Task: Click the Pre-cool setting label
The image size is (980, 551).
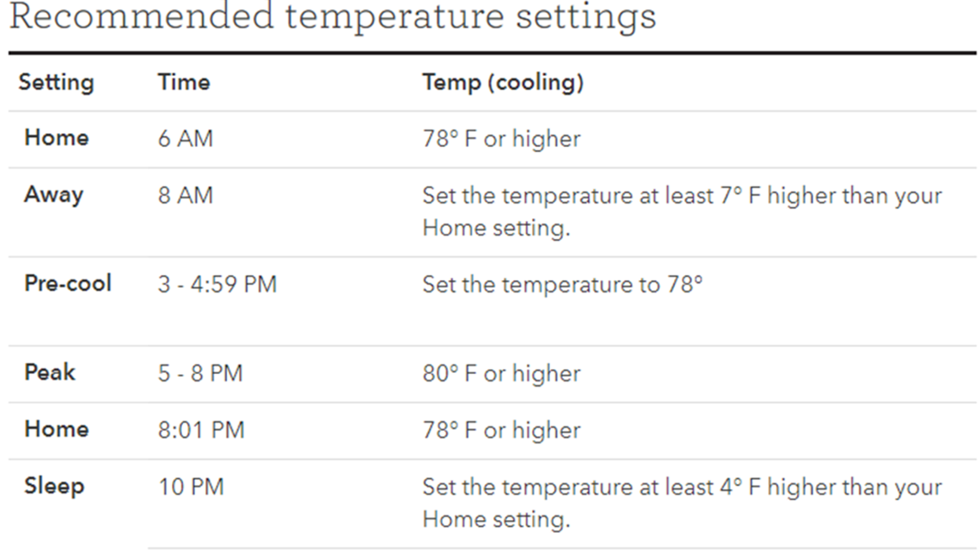Action: click(68, 284)
